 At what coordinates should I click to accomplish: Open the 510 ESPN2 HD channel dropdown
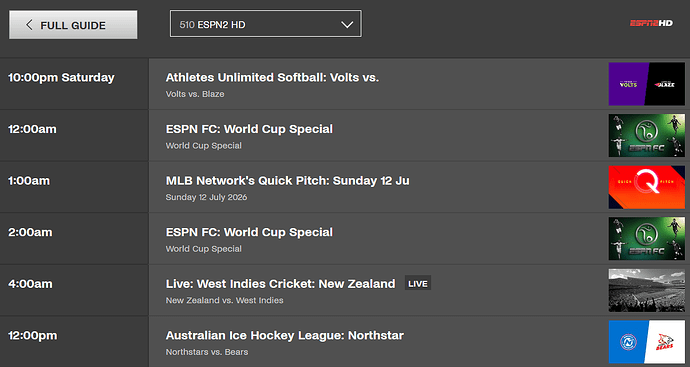[266, 24]
